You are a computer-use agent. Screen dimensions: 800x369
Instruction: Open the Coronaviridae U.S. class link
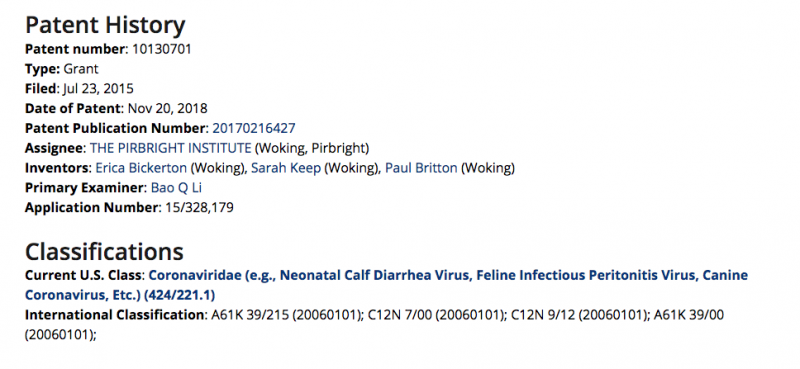click(386, 285)
